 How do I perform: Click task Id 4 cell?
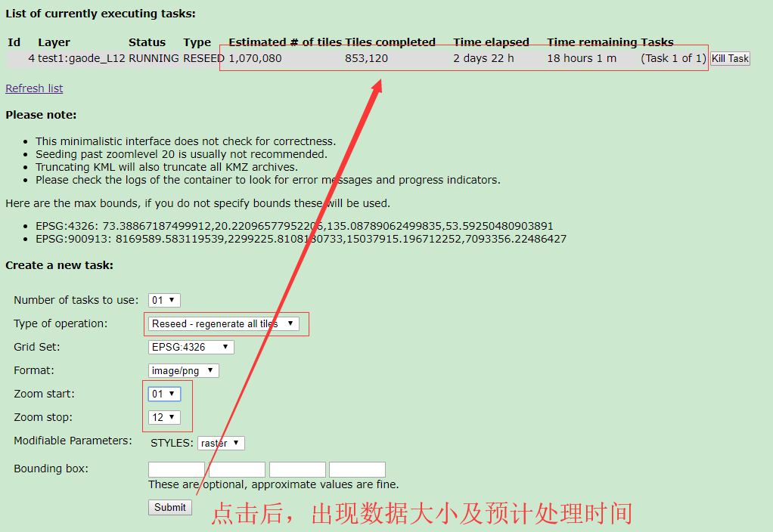coord(32,58)
